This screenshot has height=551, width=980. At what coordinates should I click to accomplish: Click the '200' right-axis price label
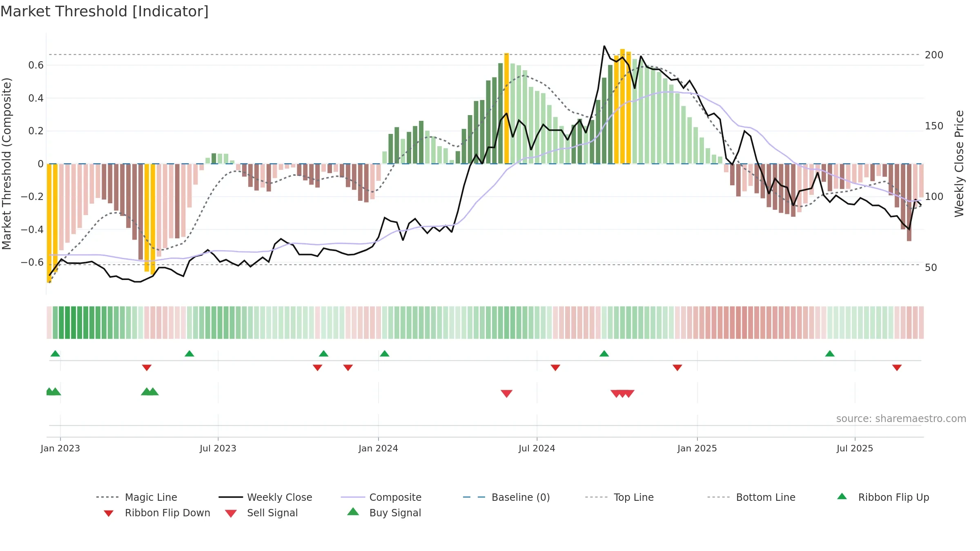(x=934, y=55)
